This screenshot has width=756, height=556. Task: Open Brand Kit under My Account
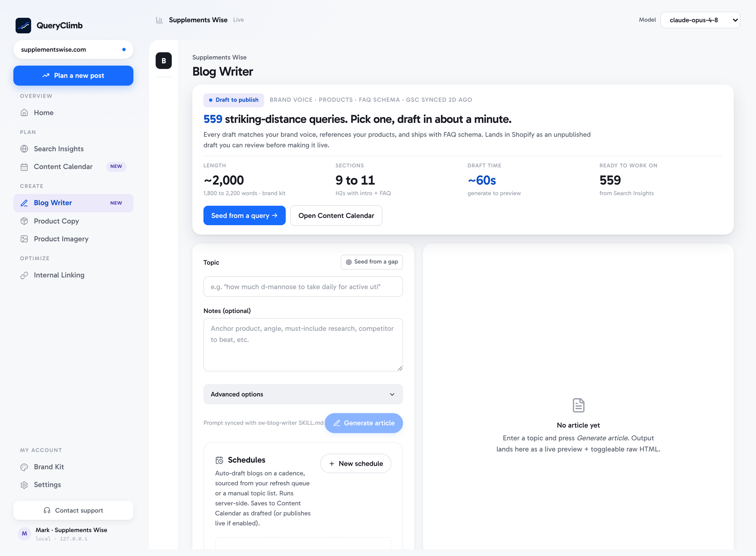click(x=73, y=467)
